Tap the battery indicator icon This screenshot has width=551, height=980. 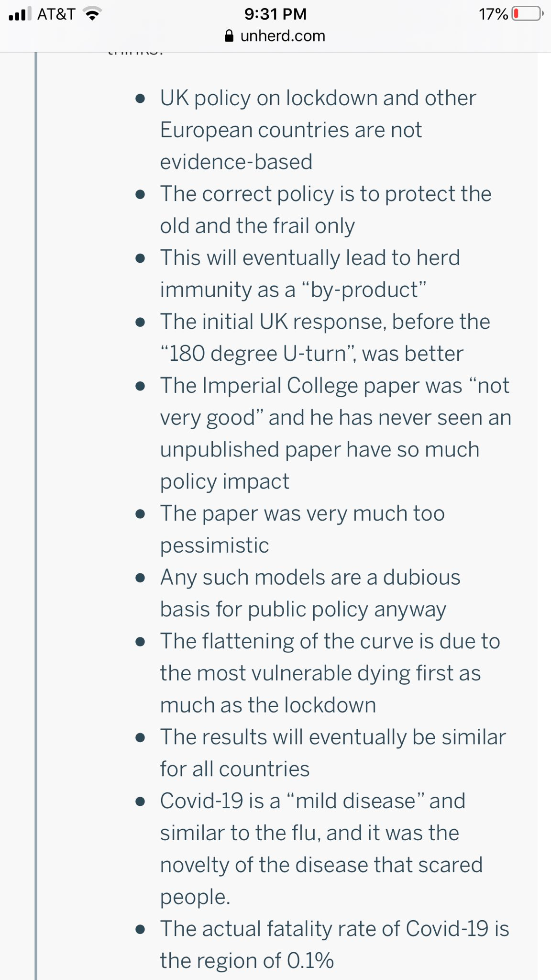(x=527, y=13)
